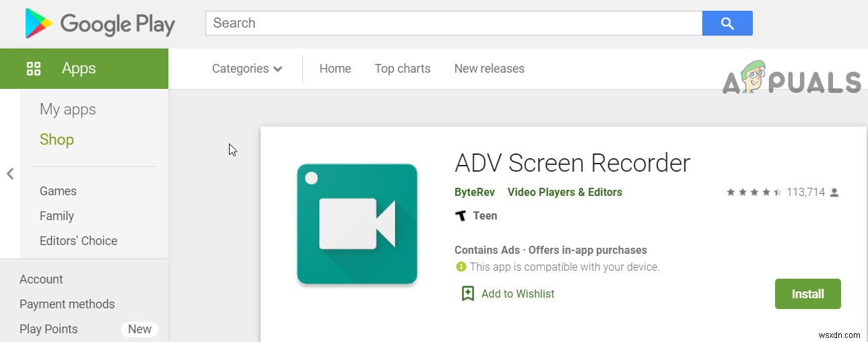Click the Contains Ads text
This screenshot has height=342, width=868.
point(488,250)
